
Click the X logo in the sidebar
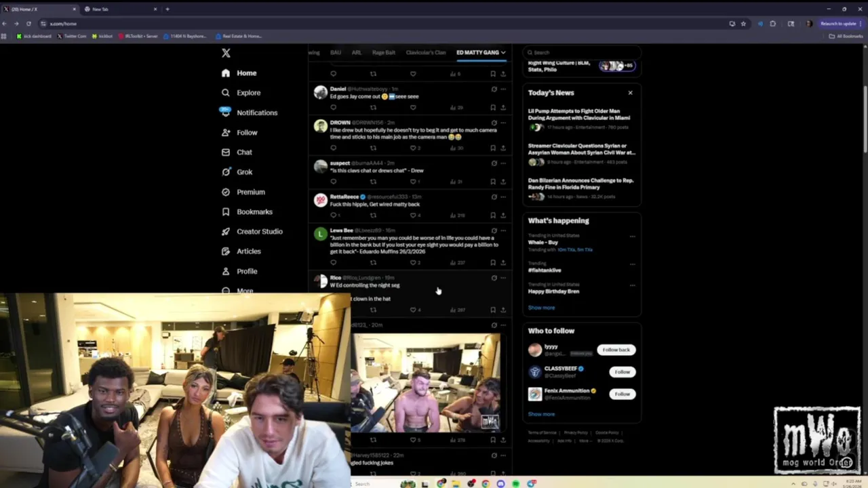point(226,53)
